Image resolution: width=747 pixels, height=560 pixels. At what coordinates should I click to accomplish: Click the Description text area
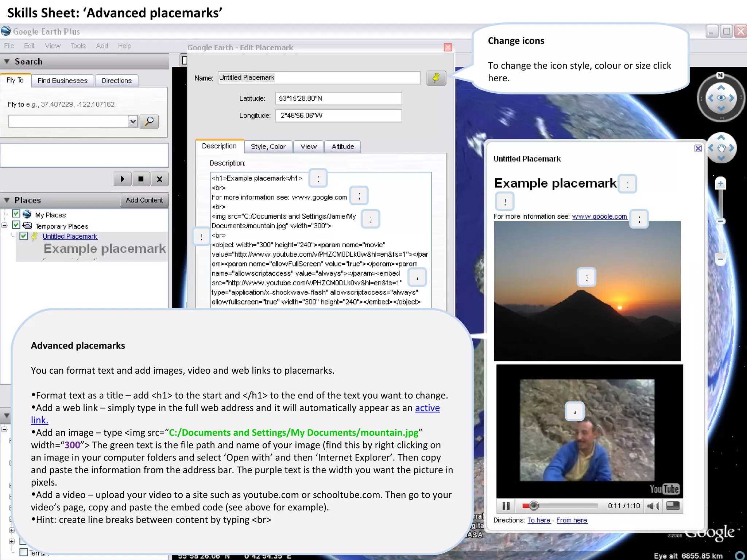pyautogui.click(x=321, y=240)
